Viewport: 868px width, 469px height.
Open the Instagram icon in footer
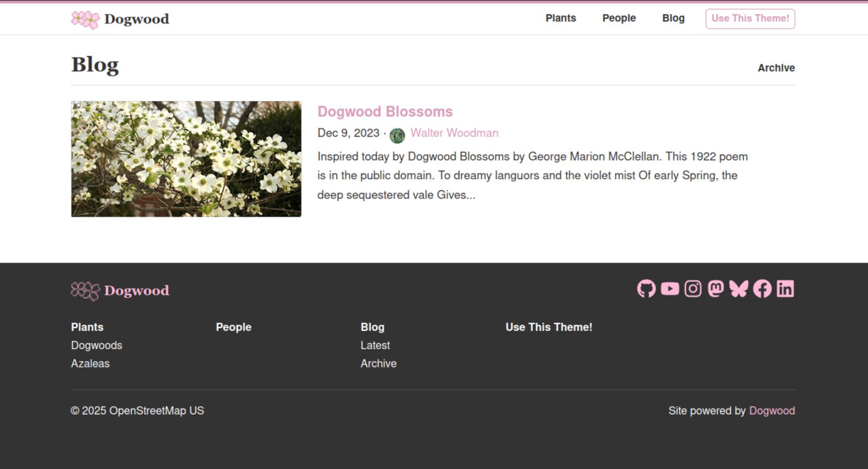click(693, 288)
